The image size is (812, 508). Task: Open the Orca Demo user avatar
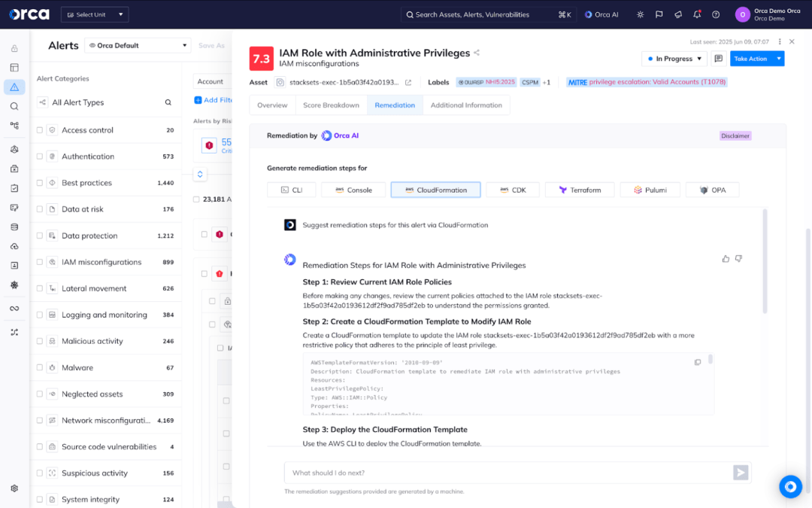coord(743,14)
